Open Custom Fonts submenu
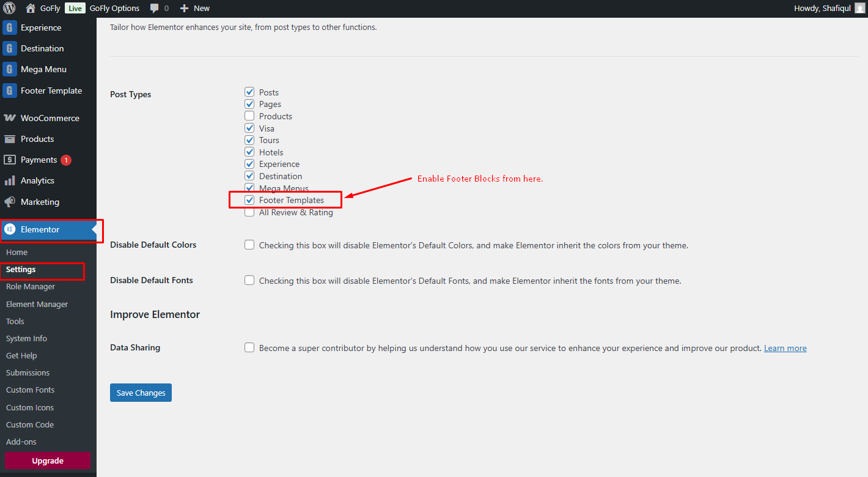 [x=30, y=390]
